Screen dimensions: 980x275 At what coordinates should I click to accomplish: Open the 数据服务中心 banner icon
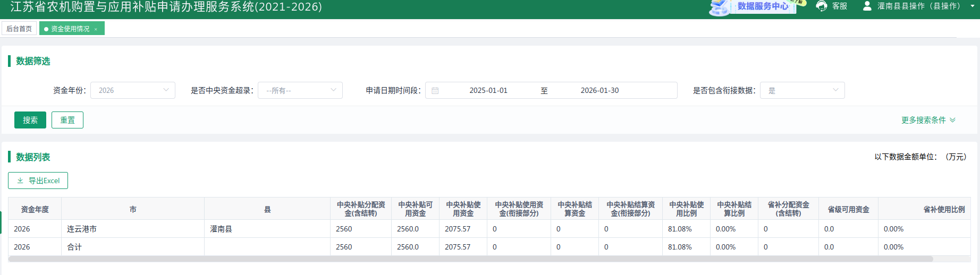click(x=721, y=7)
